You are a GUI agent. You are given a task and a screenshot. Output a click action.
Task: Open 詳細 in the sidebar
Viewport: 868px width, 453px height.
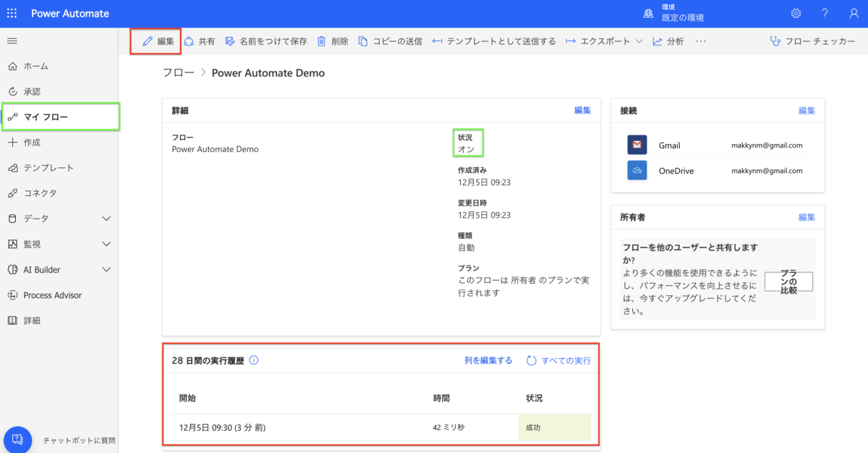32,320
